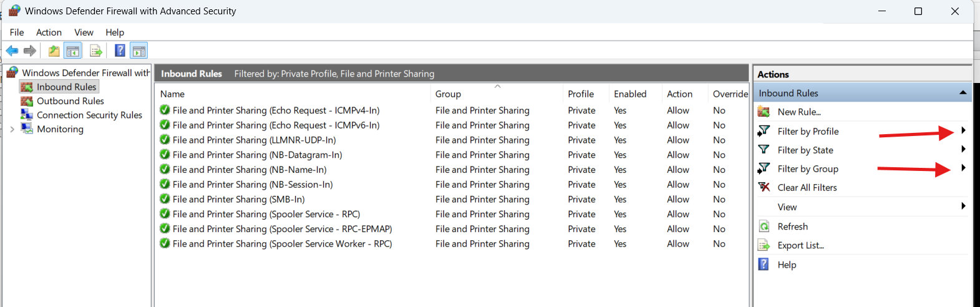This screenshot has width=980, height=307.
Task: Click Clear All Filters action
Action: click(x=807, y=188)
